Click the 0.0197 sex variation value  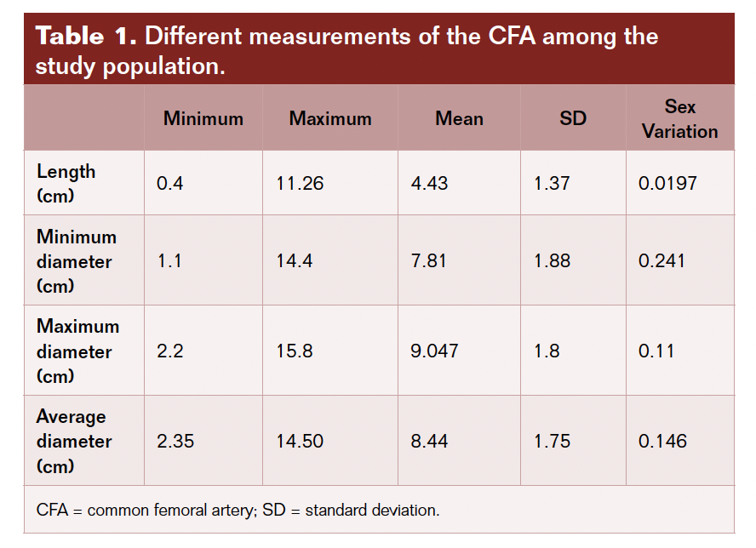tap(667, 183)
